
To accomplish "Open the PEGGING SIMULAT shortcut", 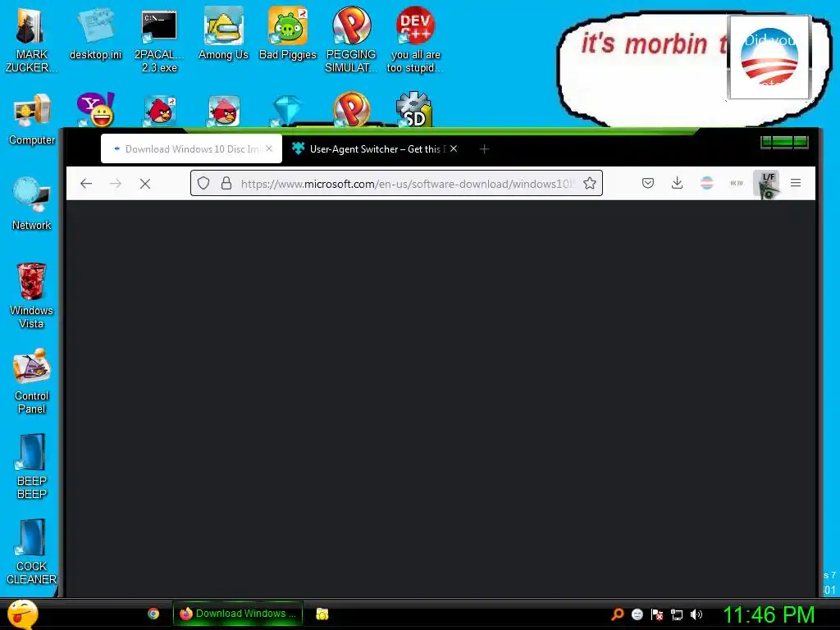I will coord(351,41).
